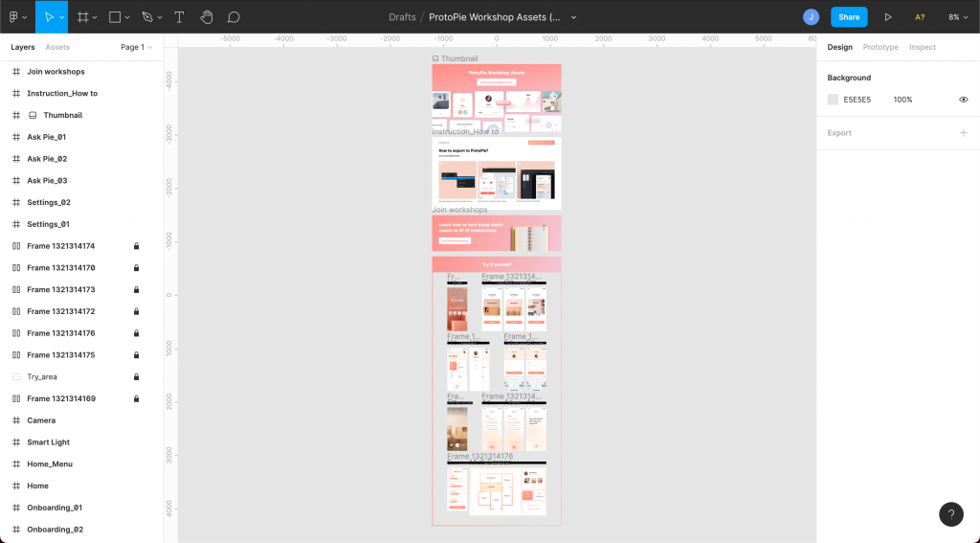This screenshot has width=980, height=543.
Task: Select the Frame tool
Action: click(82, 17)
